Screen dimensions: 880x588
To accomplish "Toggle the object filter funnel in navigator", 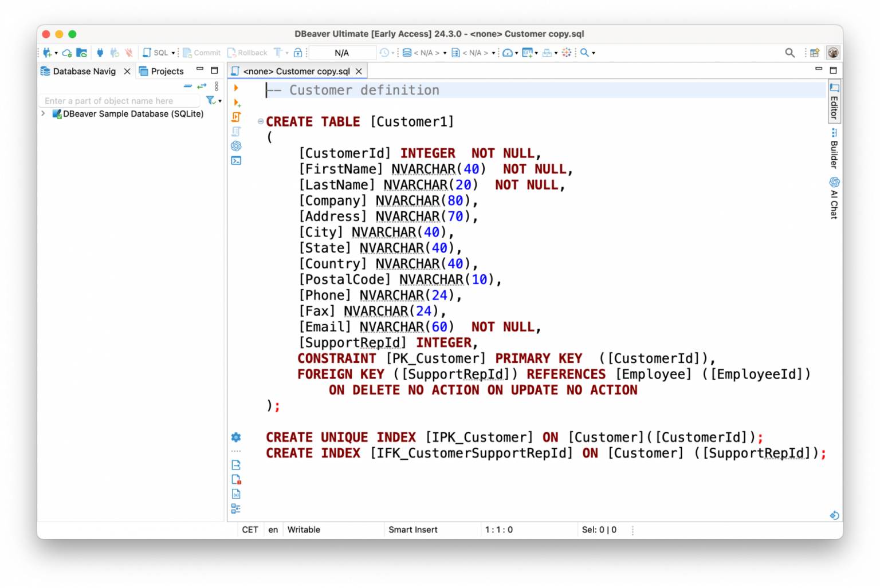I will (x=210, y=100).
